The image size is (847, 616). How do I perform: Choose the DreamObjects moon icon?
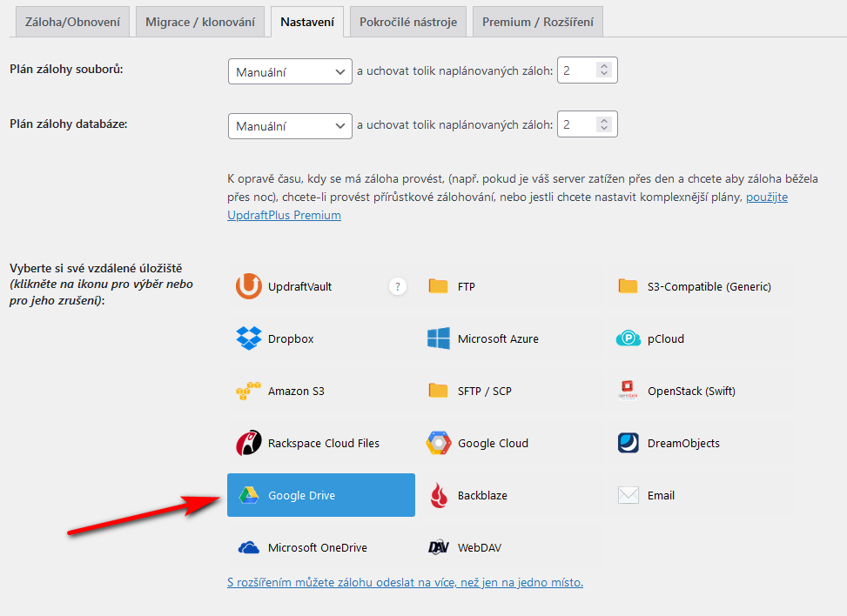(x=628, y=443)
